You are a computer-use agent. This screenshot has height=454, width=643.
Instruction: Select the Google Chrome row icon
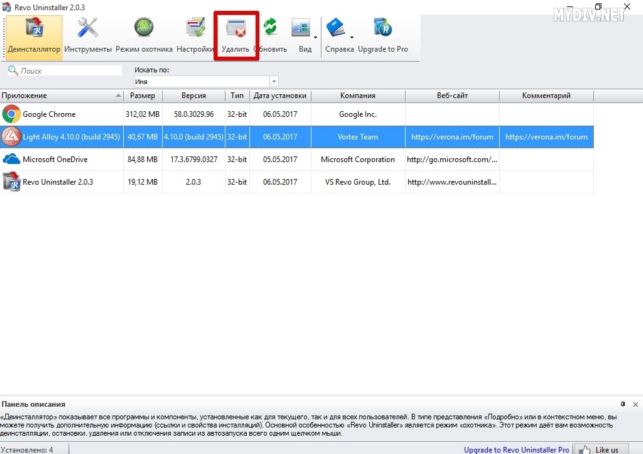coord(11,114)
